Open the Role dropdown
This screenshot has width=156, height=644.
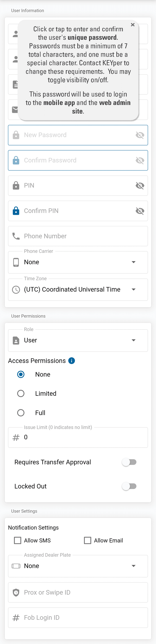78,340
